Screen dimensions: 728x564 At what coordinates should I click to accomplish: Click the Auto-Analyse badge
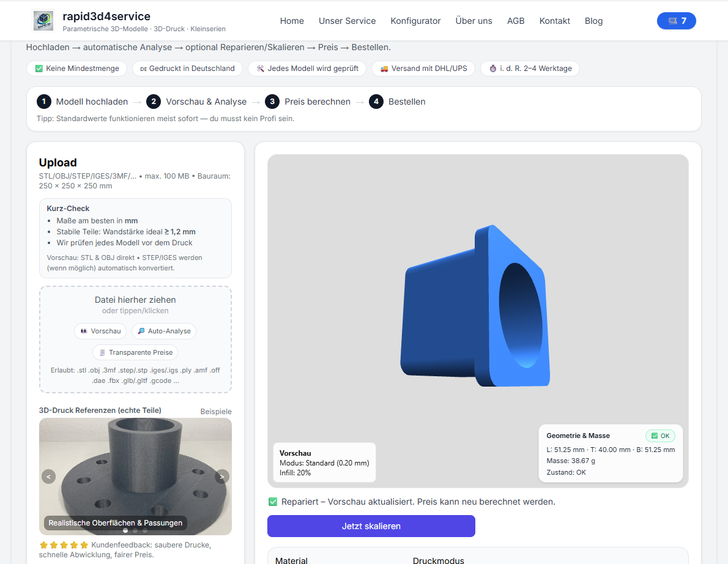[163, 331]
